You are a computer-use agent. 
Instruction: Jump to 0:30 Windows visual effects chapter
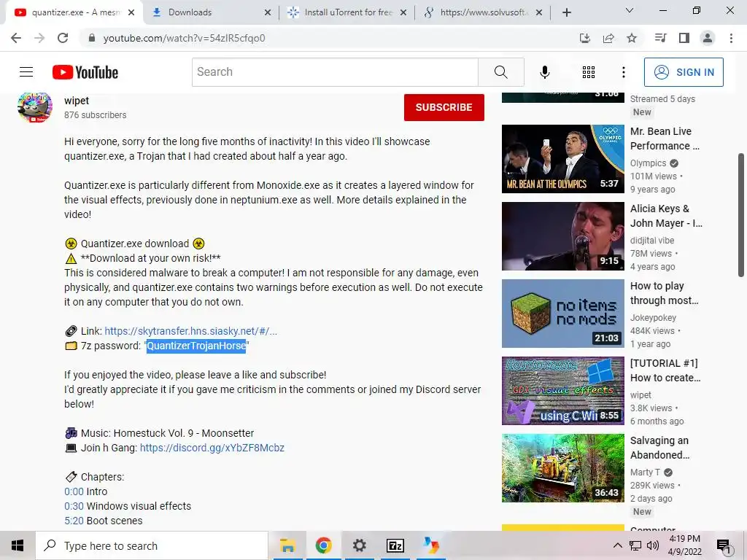point(74,506)
